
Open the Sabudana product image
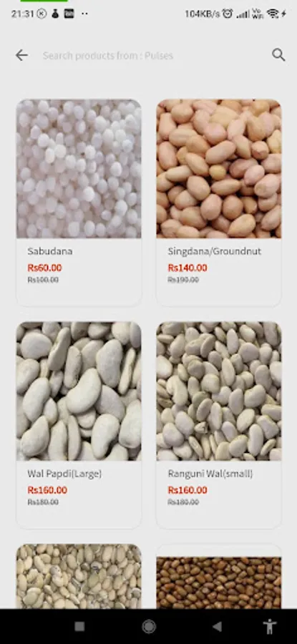coord(79,168)
